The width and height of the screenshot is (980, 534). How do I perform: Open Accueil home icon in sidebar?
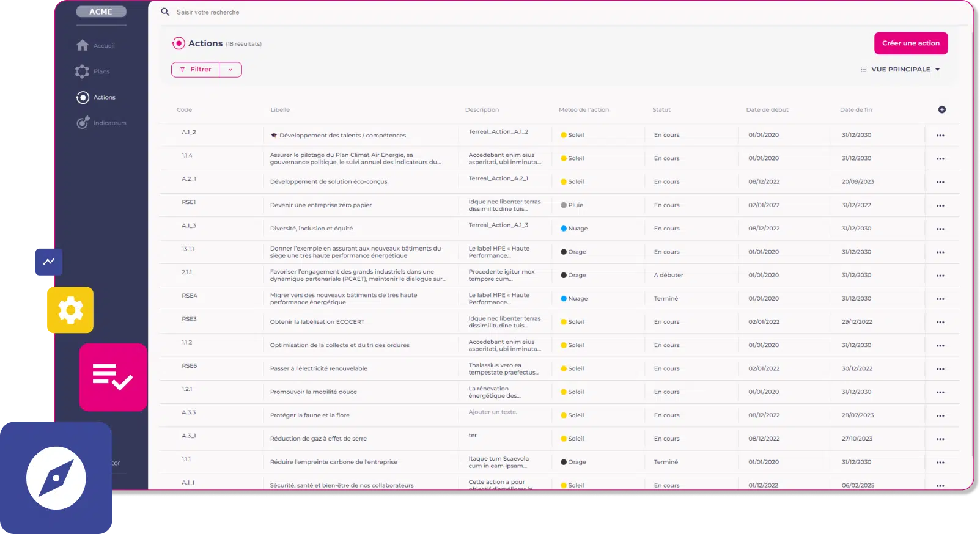(x=83, y=45)
